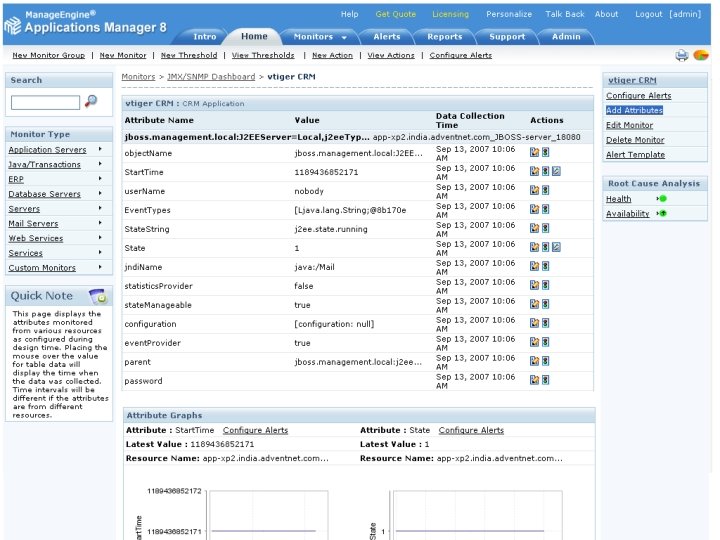Click the Logout link in header
The height and width of the screenshot is (540, 720).
[648, 14]
